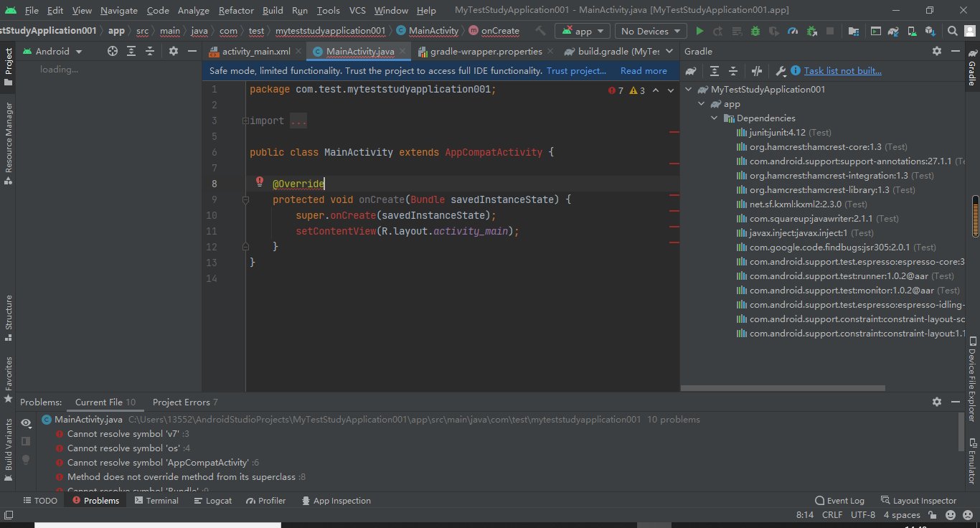980x528 pixels.
Task: Collapse all nodes in the Gradle panel
Action: click(733, 70)
